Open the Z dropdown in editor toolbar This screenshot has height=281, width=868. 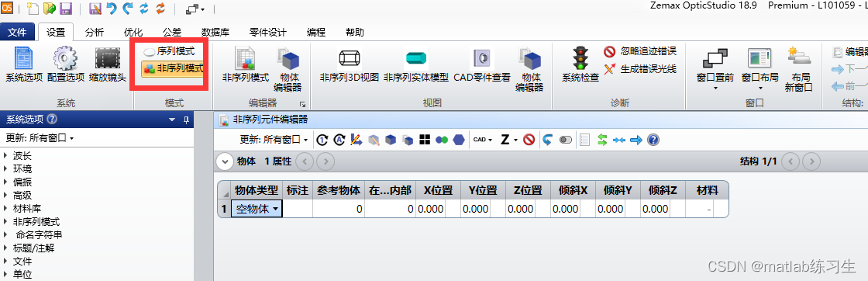pos(508,140)
